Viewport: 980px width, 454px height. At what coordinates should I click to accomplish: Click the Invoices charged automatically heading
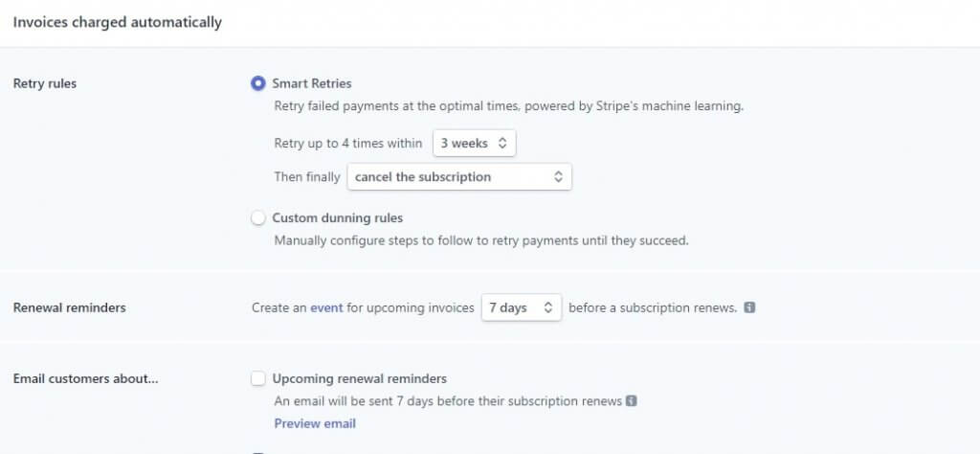118,23
